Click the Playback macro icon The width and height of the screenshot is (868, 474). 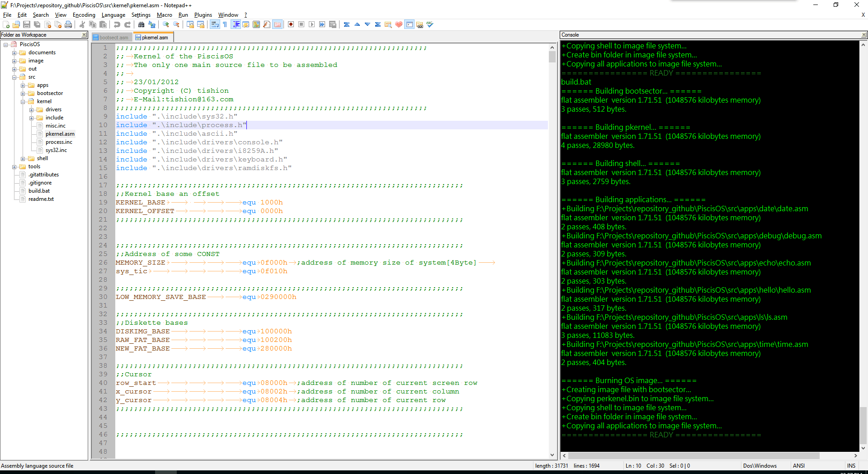coord(312,24)
